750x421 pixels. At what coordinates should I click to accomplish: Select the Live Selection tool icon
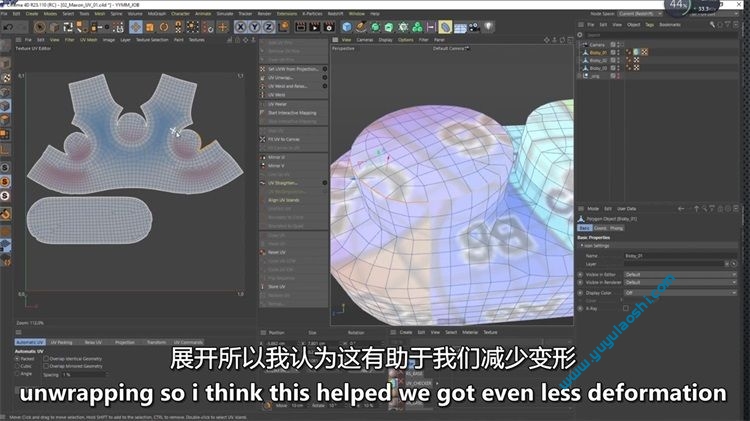pos(40,27)
